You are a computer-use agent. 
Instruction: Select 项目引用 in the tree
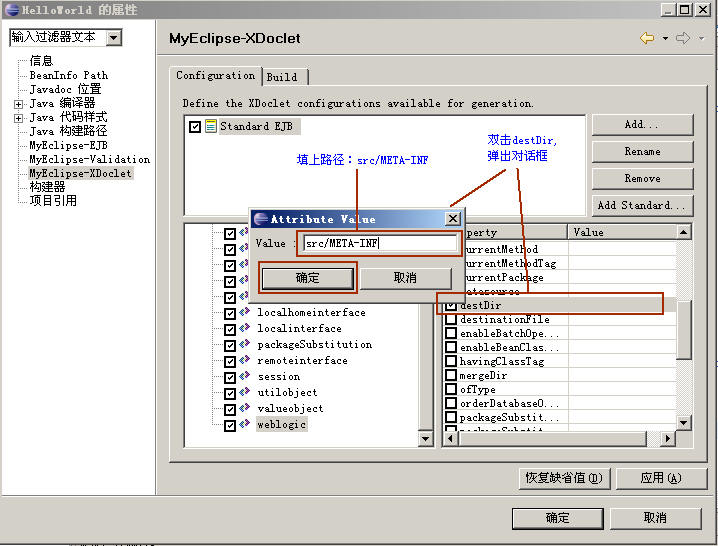pyautogui.click(x=53, y=201)
